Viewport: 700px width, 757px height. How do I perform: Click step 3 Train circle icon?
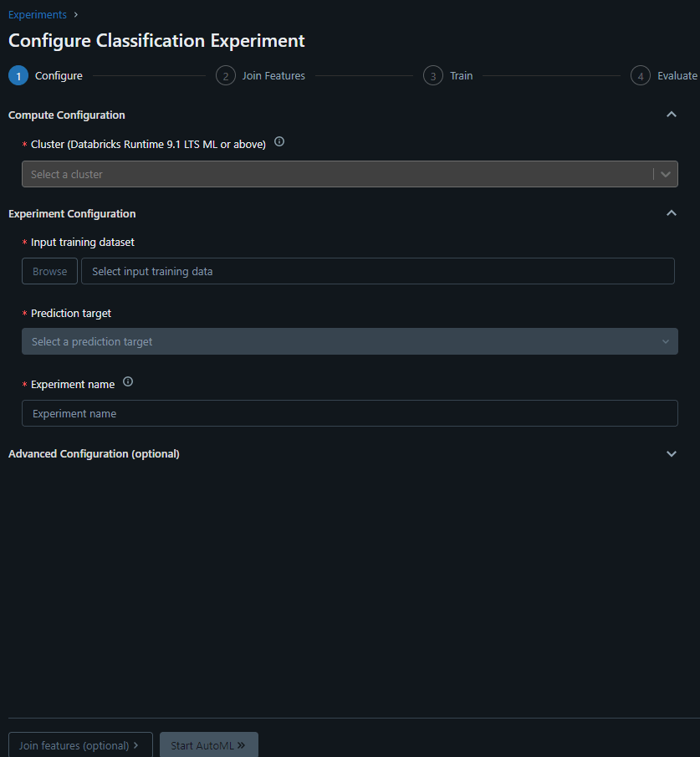(x=432, y=76)
